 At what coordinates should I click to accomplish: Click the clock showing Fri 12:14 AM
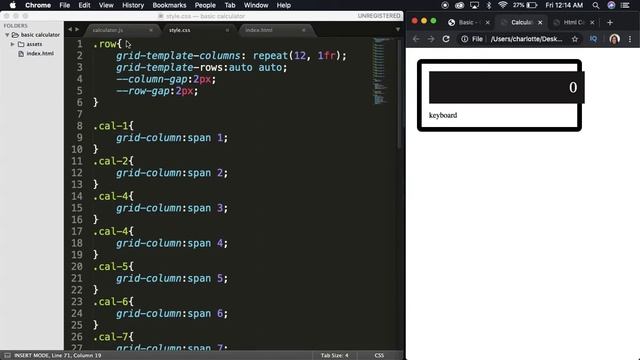[x=564, y=5]
